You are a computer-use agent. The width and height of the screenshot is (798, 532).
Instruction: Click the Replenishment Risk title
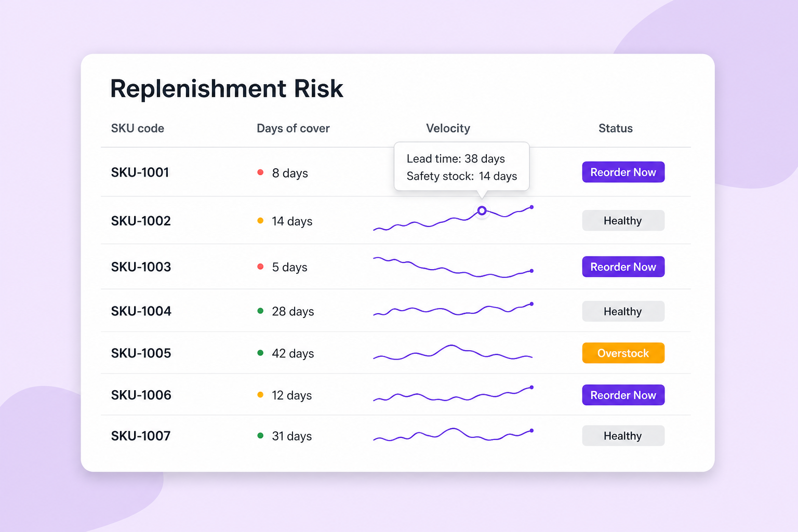(227, 88)
